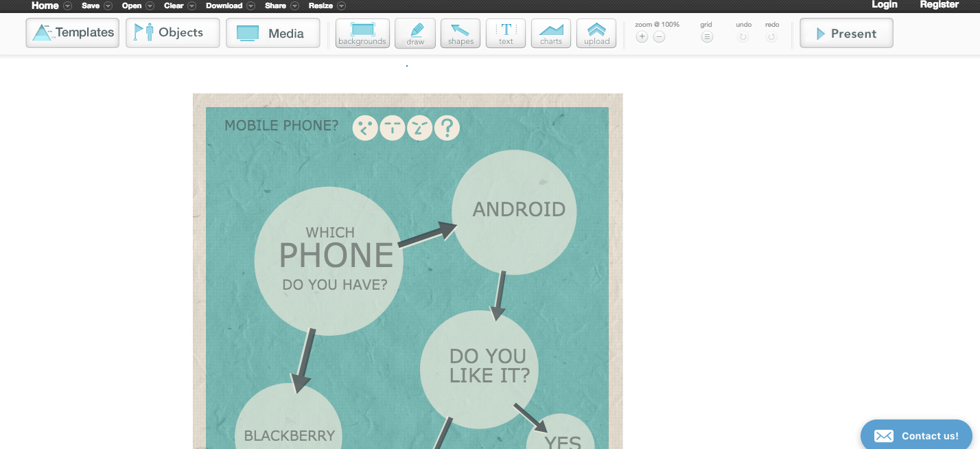Select the DO YOU LIKE IT? circle
Screen dimensions: 980x449
pos(479,369)
